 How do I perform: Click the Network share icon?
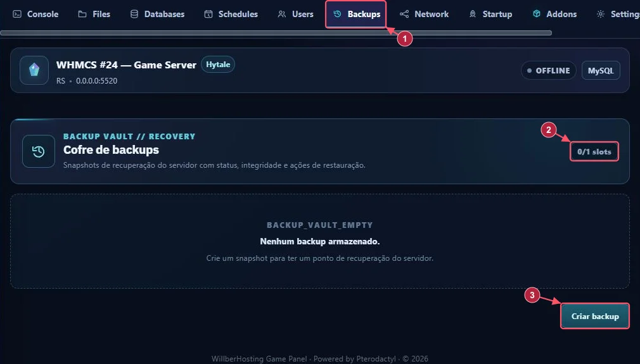coord(404,15)
